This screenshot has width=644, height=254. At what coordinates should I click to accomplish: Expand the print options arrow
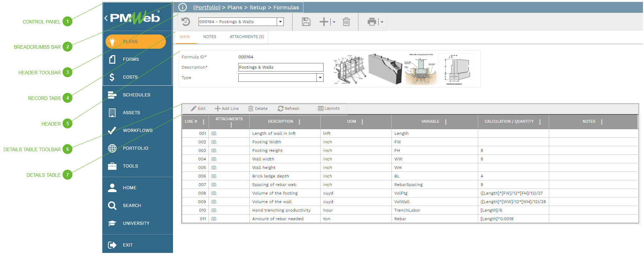tap(382, 22)
